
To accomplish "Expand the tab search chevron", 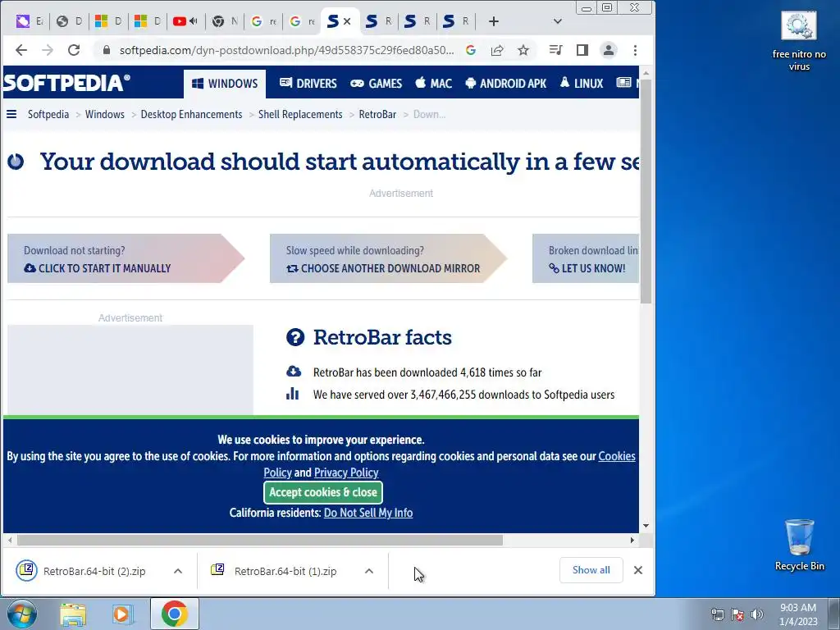I will pyautogui.click(x=558, y=21).
